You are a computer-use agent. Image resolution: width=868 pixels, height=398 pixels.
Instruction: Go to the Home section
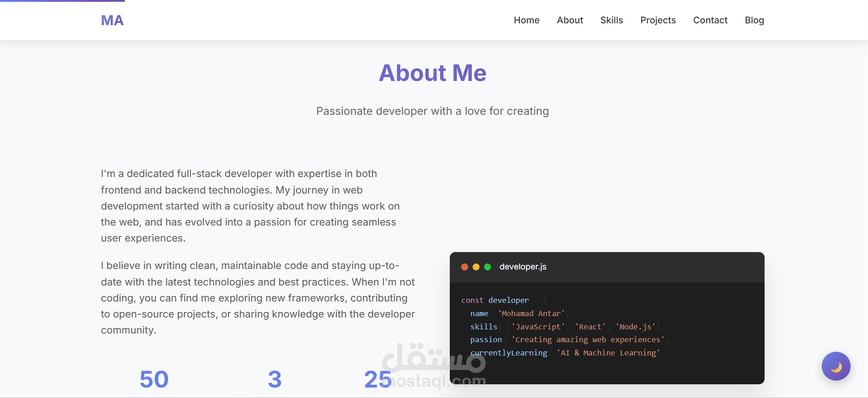tap(526, 20)
